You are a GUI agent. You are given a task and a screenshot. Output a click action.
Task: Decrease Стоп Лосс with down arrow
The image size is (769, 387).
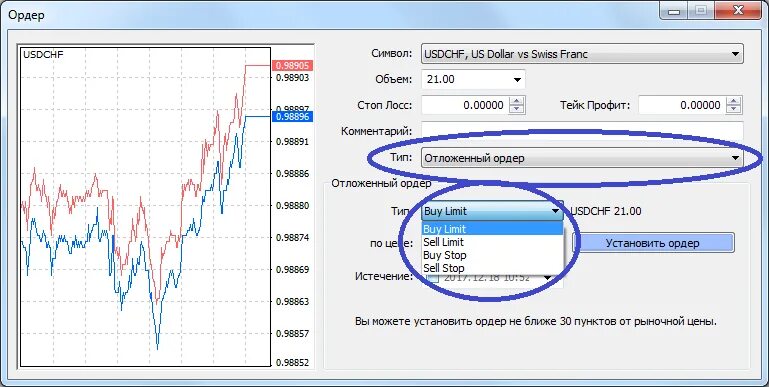tap(516, 109)
